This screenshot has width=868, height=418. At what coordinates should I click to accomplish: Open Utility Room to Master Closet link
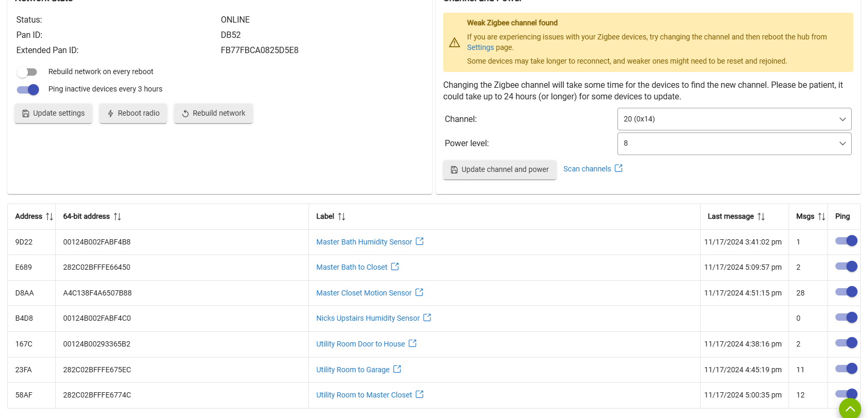click(x=364, y=395)
